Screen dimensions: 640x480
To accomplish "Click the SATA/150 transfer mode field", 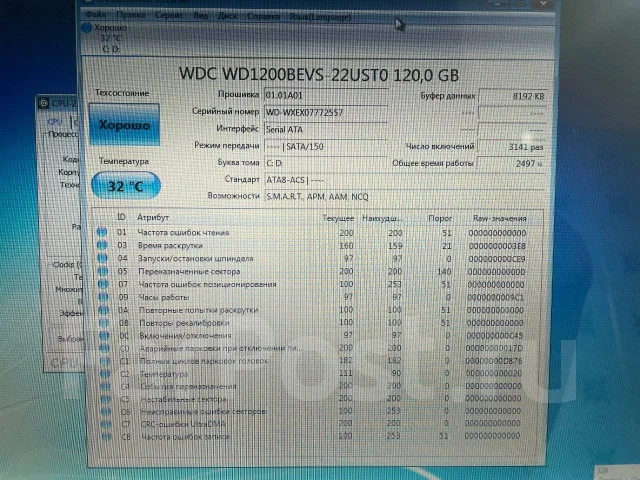I will point(326,146).
